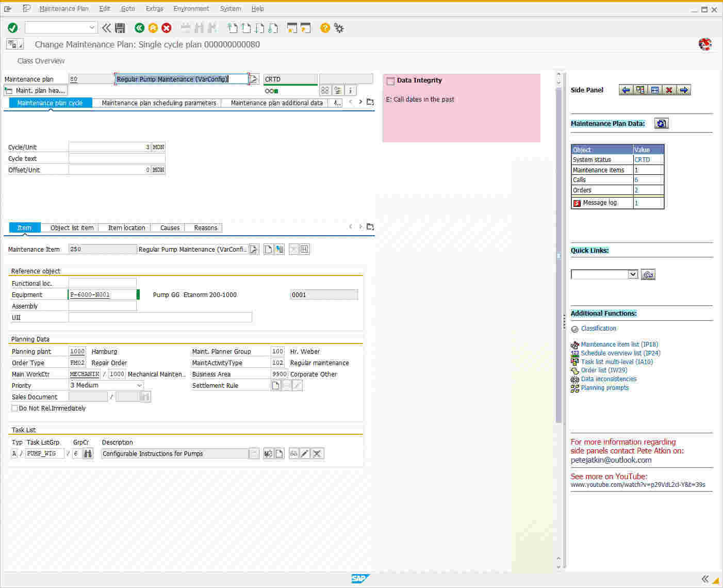723x588 pixels.
Task: Close the side panel with red X
Action: coord(669,90)
